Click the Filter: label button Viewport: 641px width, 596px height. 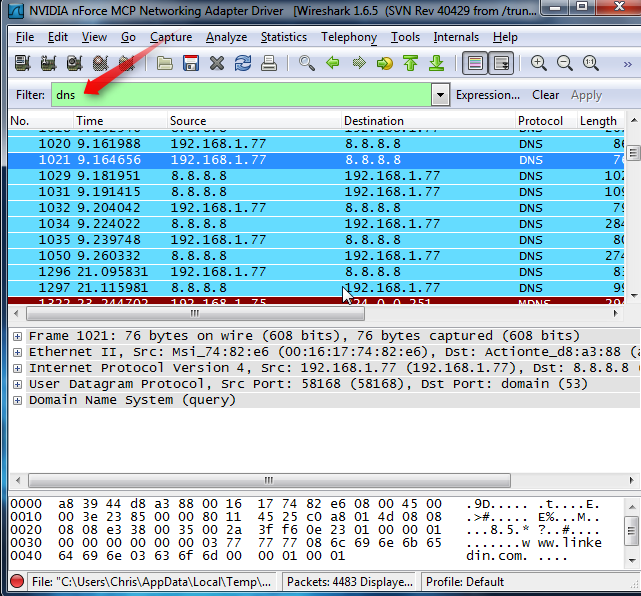30,95
